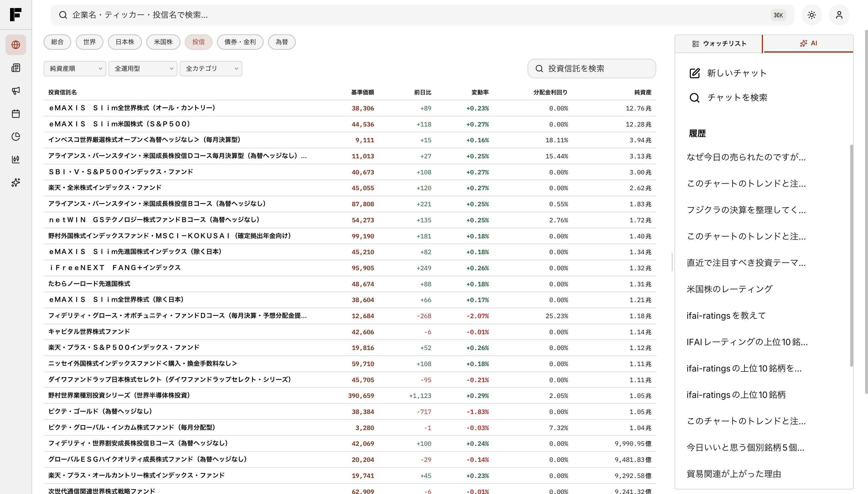Viewport: 868px width, 494px height.
Task: Select the 為替 tab
Action: (x=282, y=42)
